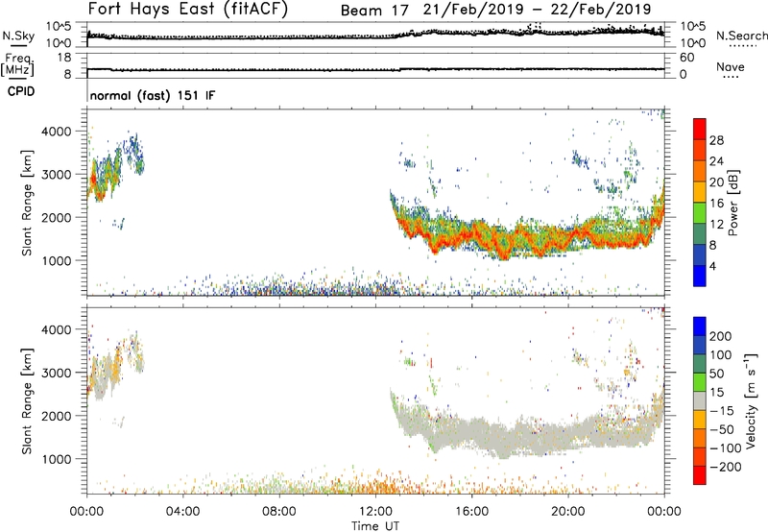Viewport: 768px width, 532px height.
Task: Click the '2000' tick on the power panel
Action: click(x=57, y=217)
